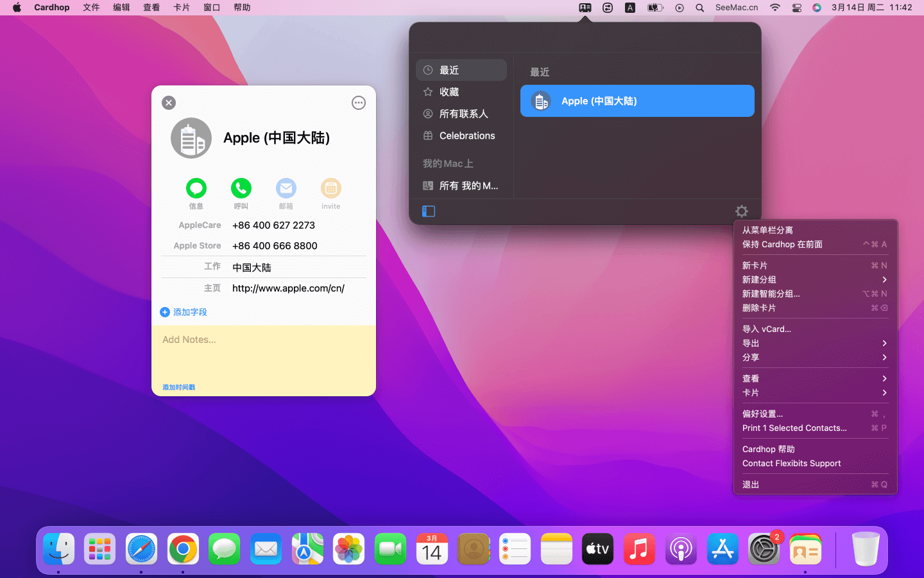Click Apple Store number +86 400 666 8800
The width and height of the screenshot is (924, 578).
[x=275, y=246]
